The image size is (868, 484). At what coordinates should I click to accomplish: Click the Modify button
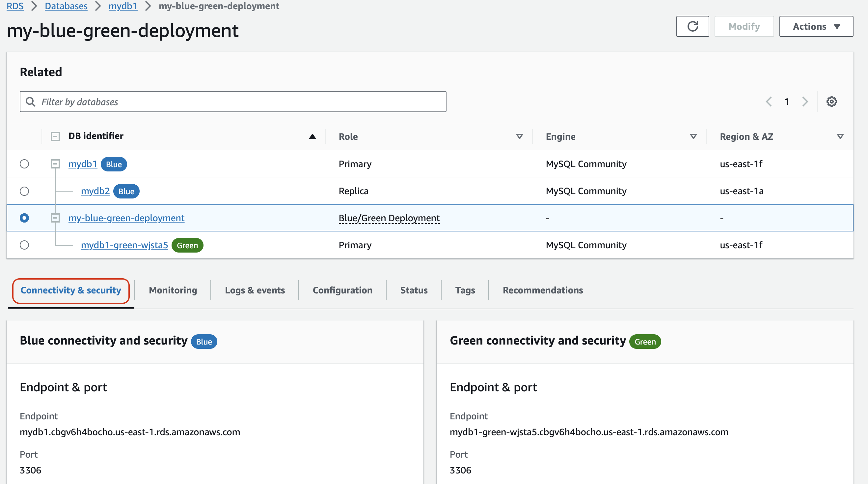[x=744, y=26]
